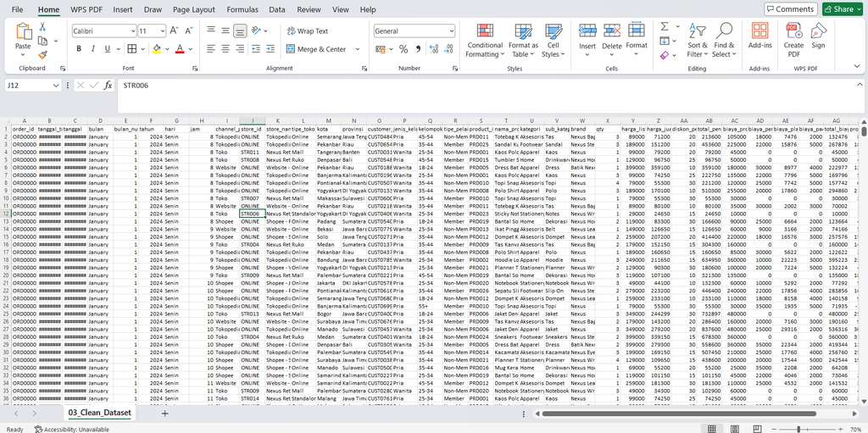Select the Page Break Preview view icon
This screenshot has width=868, height=433.
click(x=757, y=429)
